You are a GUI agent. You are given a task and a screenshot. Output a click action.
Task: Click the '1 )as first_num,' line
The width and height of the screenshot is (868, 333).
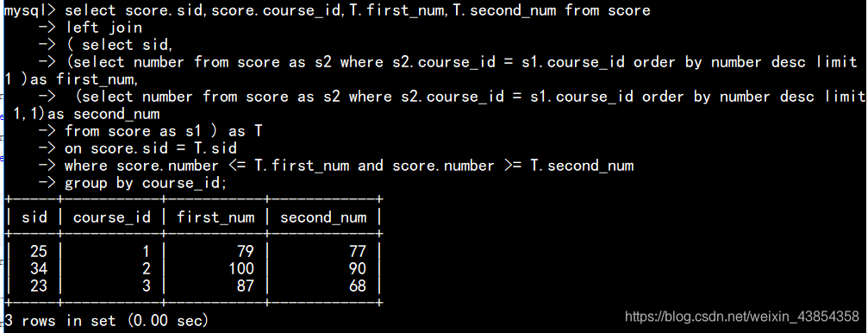(x=72, y=79)
